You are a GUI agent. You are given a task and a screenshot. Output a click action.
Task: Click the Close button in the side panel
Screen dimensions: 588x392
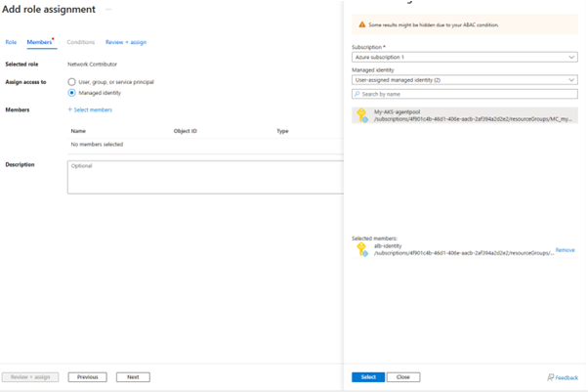tap(403, 377)
